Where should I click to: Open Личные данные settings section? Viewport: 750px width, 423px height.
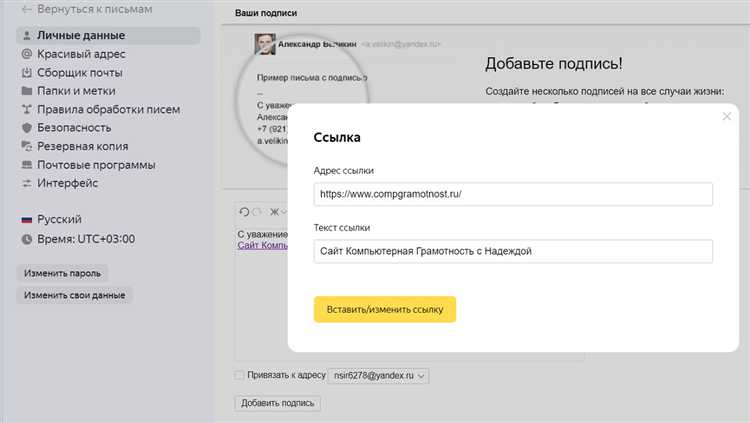[108, 35]
